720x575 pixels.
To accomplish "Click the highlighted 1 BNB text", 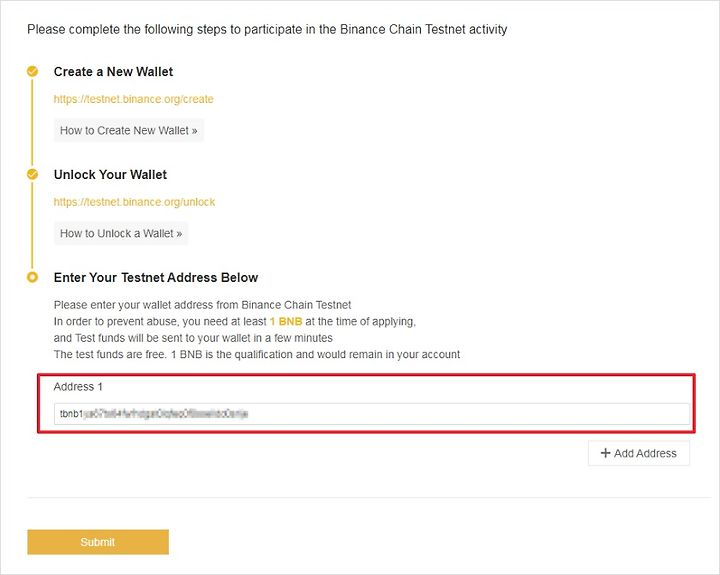I will click(x=286, y=321).
